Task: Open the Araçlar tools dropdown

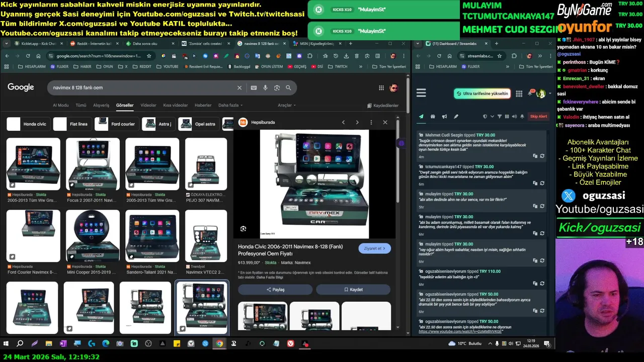Action: 287,105
